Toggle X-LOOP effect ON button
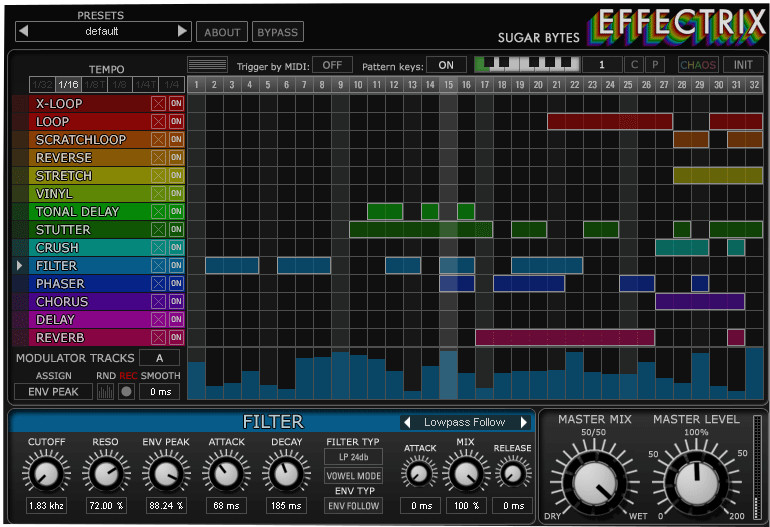Viewport: 770px width, 527px height. tap(176, 104)
